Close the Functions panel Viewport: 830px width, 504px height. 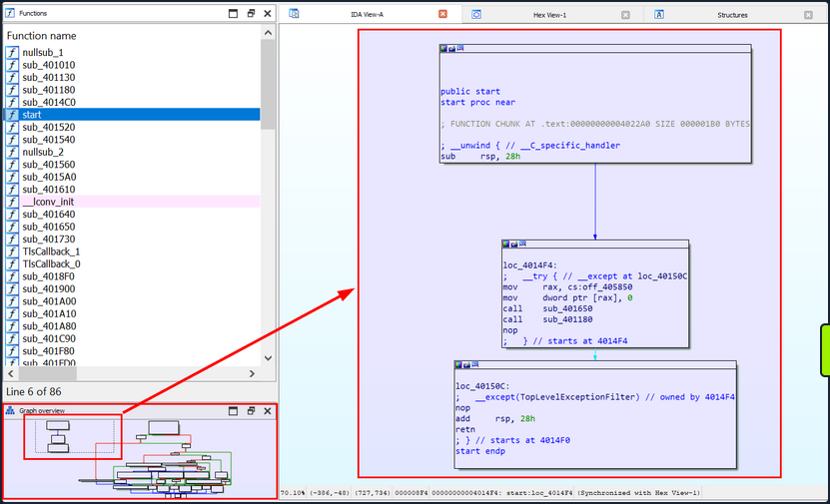pos(268,13)
